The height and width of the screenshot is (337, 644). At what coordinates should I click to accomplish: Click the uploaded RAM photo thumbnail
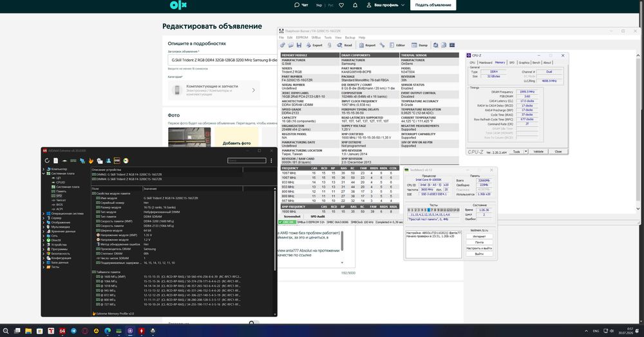click(x=189, y=137)
